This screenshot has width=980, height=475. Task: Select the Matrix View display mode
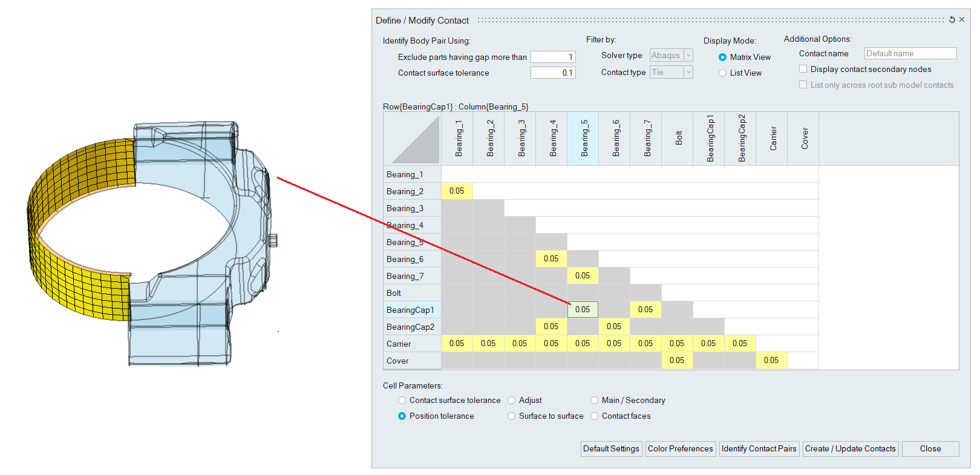(x=722, y=57)
